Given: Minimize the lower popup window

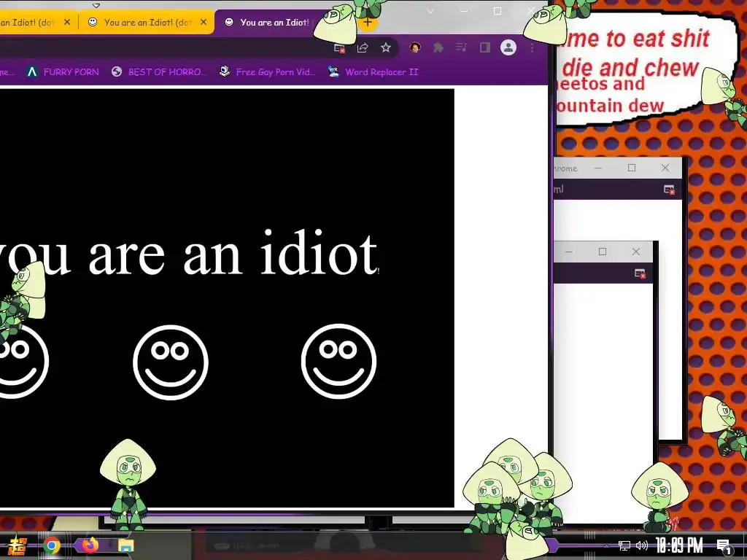Looking at the screenshot, I should tap(569, 252).
